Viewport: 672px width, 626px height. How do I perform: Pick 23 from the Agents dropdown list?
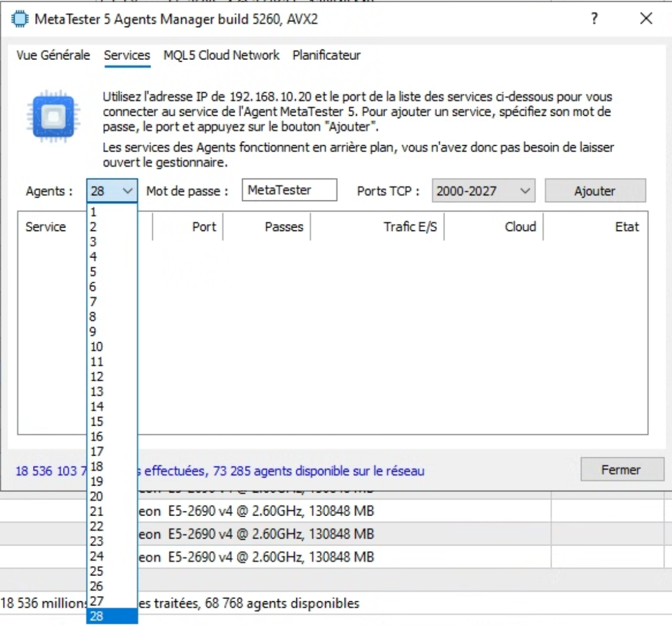pyautogui.click(x=112, y=541)
